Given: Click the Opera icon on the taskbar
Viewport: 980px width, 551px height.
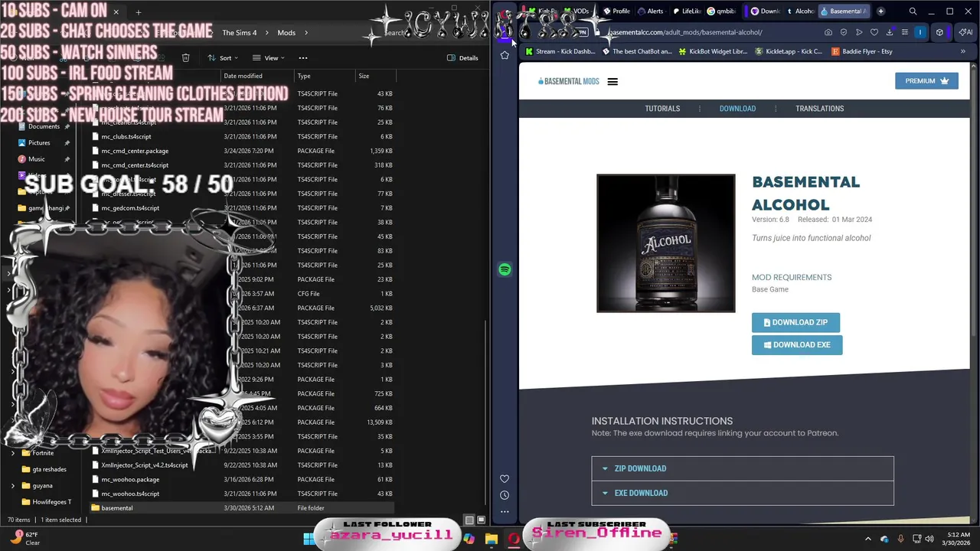Looking at the screenshot, I should (x=514, y=539).
